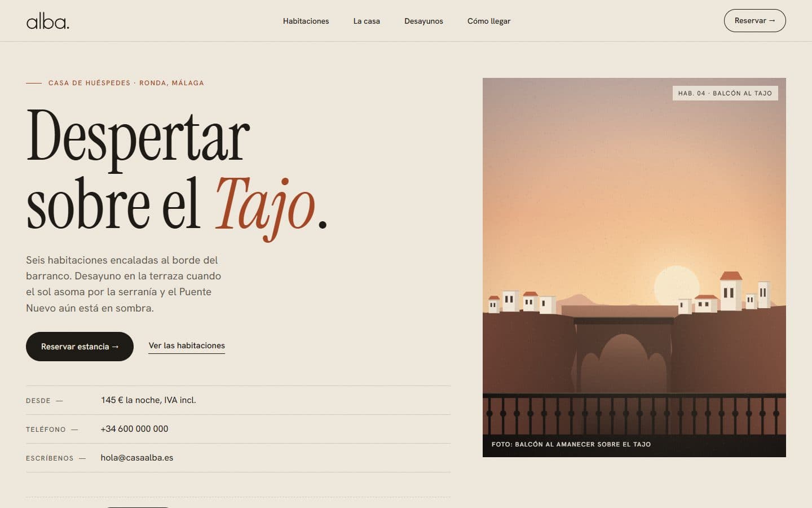
Task: Click the Casa de huéspedes · Ronda label
Action: [126, 83]
